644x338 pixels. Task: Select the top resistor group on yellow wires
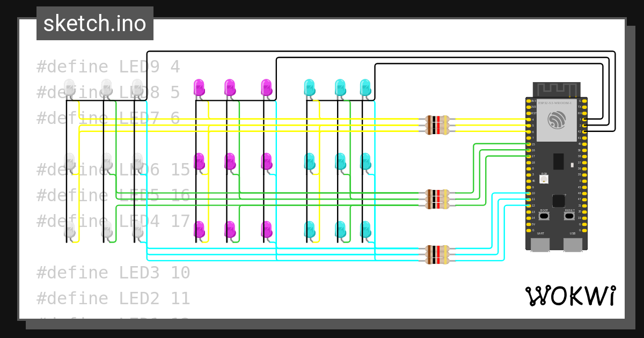(x=437, y=125)
